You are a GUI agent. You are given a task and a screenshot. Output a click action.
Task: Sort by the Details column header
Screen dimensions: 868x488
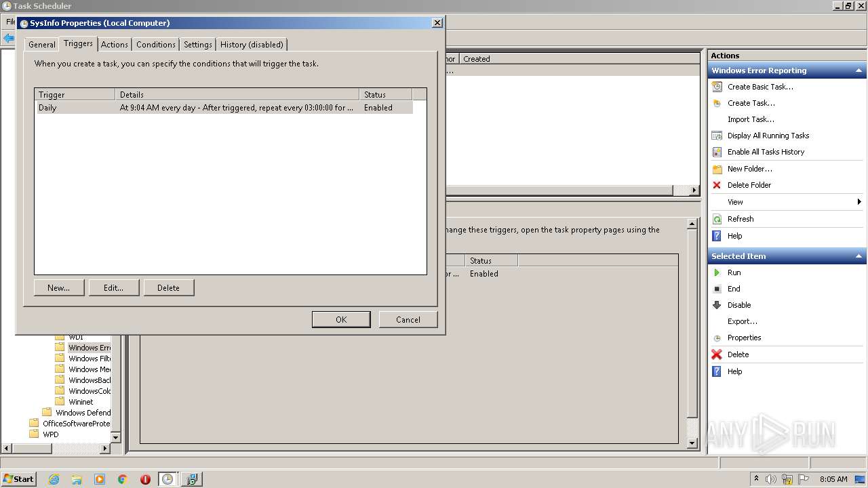[237, 95]
